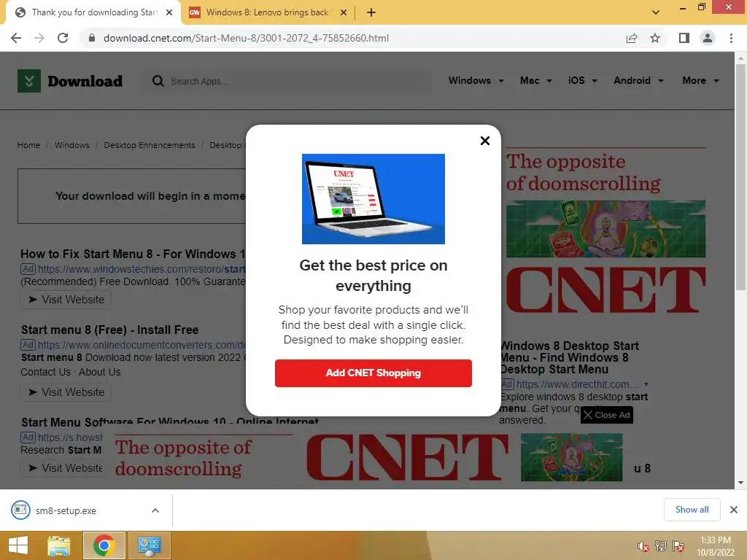This screenshot has width=747, height=560.
Task: Open directhit ad options arrow
Action: click(x=646, y=384)
